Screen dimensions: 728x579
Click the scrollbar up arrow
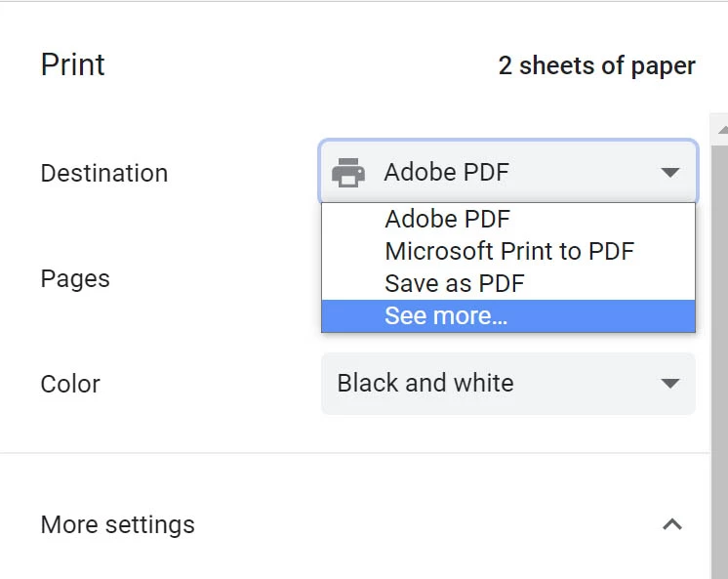coord(721,128)
